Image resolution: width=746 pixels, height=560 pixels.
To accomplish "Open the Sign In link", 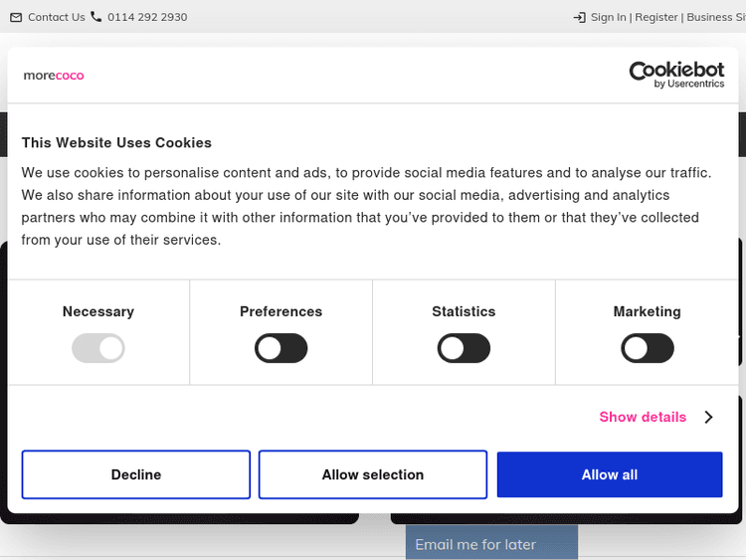I will 609,17.
